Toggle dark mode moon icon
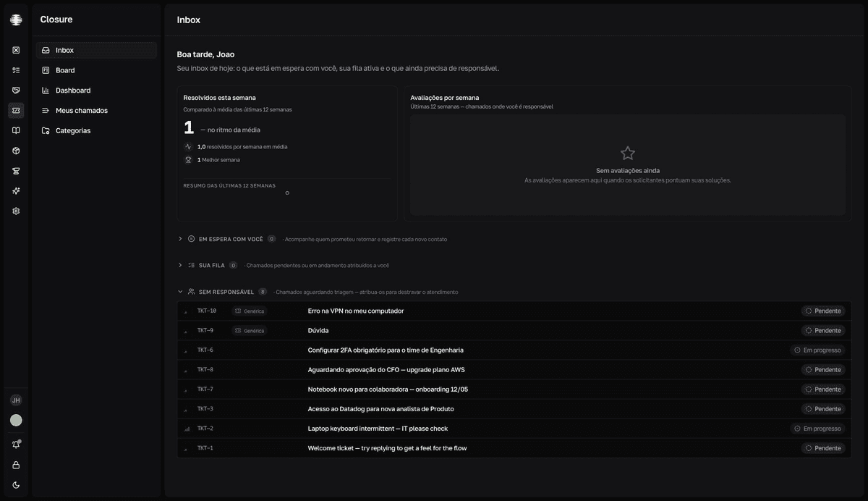 [16, 485]
